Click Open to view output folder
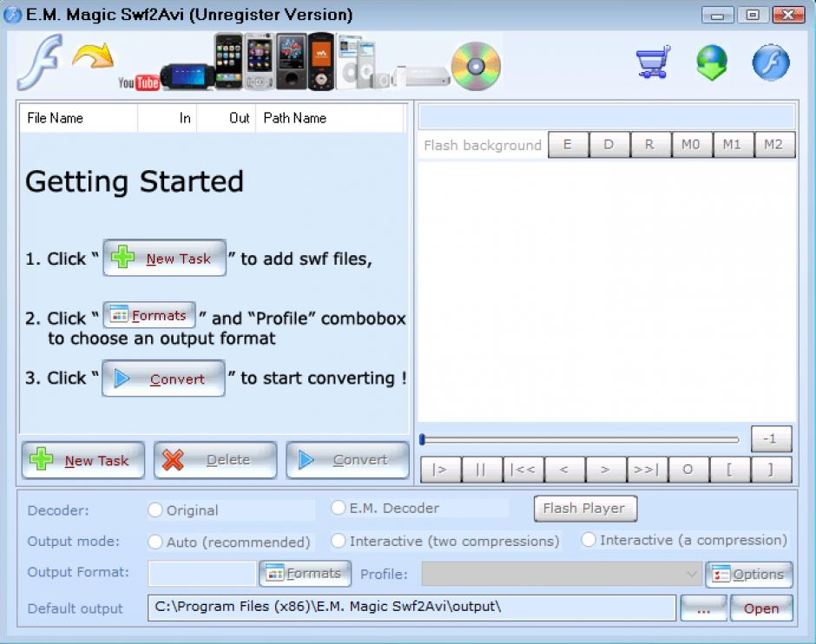Image resolution: width=816 pixels, height=644 pixels. [761, 608]
